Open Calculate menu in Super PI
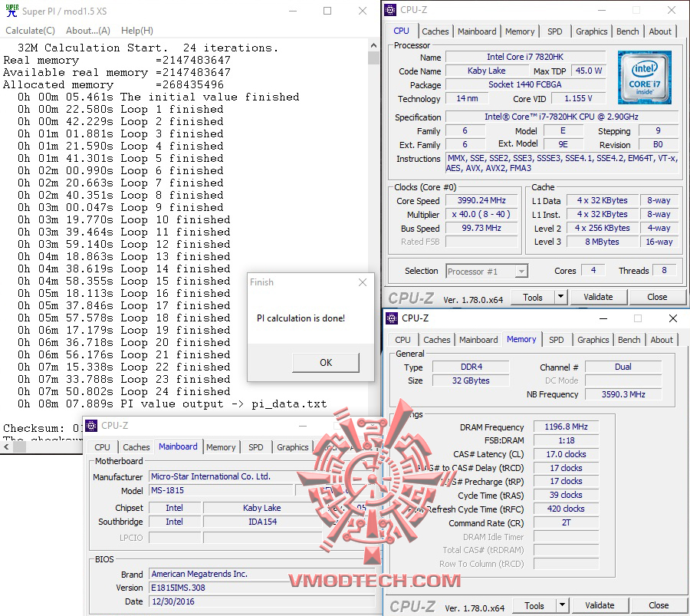Image resolution: width=690 pixels, height=616 pixels. (30, 31)
